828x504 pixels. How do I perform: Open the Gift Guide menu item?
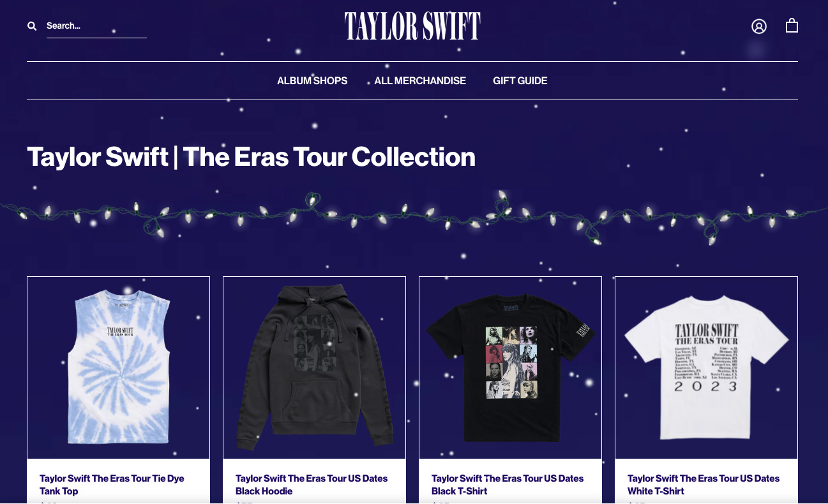tap(520, 81)
